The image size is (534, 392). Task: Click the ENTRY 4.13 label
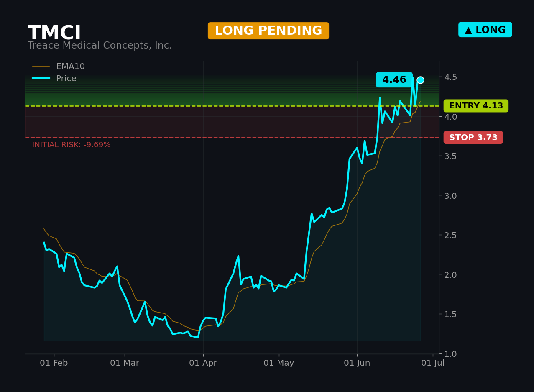point(476,106)
